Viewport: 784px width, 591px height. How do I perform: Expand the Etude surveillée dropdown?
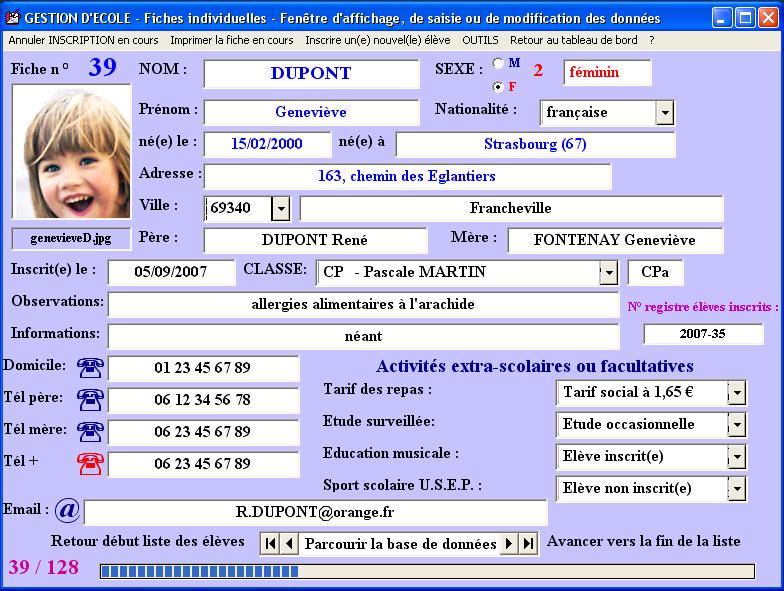pyautogui.click(x=737, y=424)
